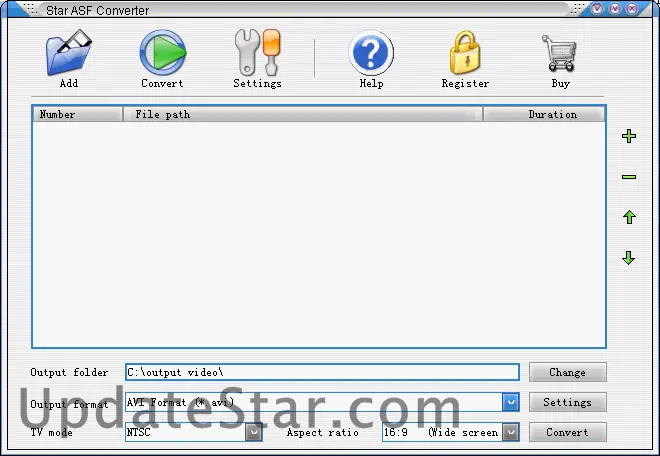Sort by the Number column header
This screenshot has height=456, width=660.
[77, 114]
